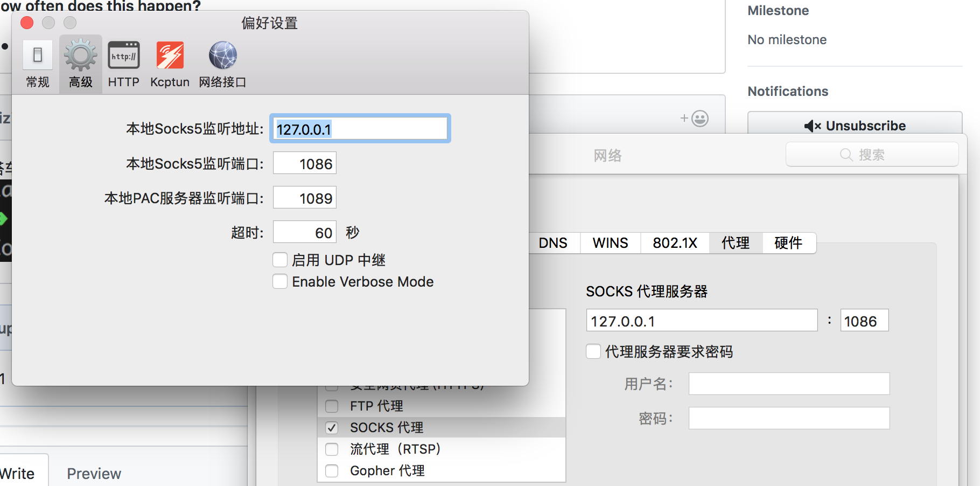Switch to the 硬件 tab
The height and width of the screenshot is (486, 980).
pyautogui.click(x=789, y=243)
